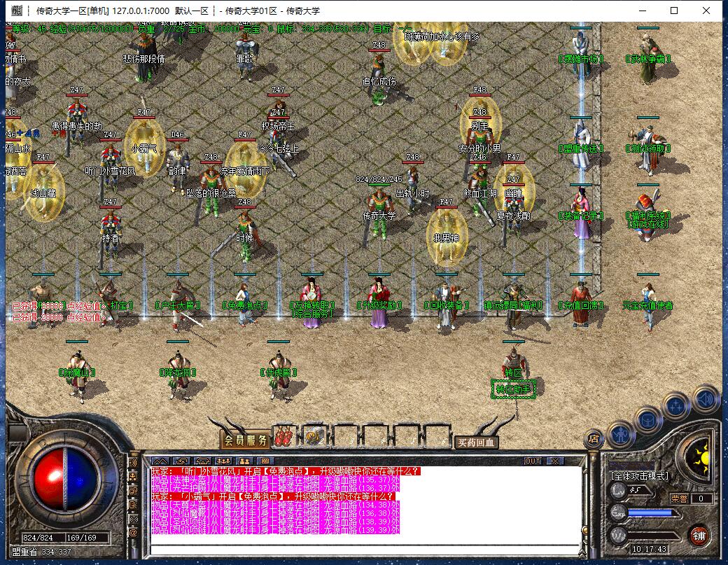Talk to the [免费泡点] NPC
The width and height of the screenshot is (728, 565).
(x=245, y=302)
